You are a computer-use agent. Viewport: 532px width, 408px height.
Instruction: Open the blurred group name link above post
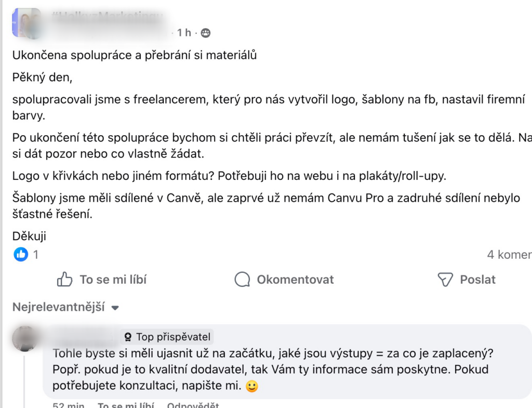(107, 17)
